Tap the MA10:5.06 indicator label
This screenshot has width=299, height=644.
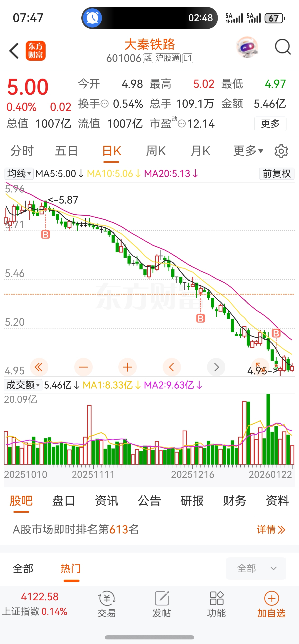(x=114, y=174)
